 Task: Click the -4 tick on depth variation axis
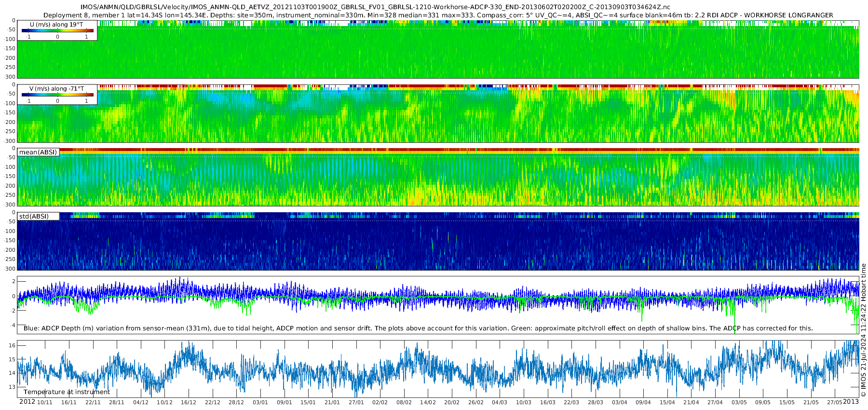pos(13,325)
